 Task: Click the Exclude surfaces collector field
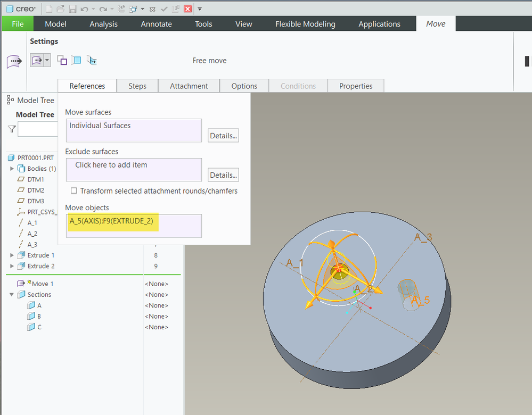click(x=133, y=170)
